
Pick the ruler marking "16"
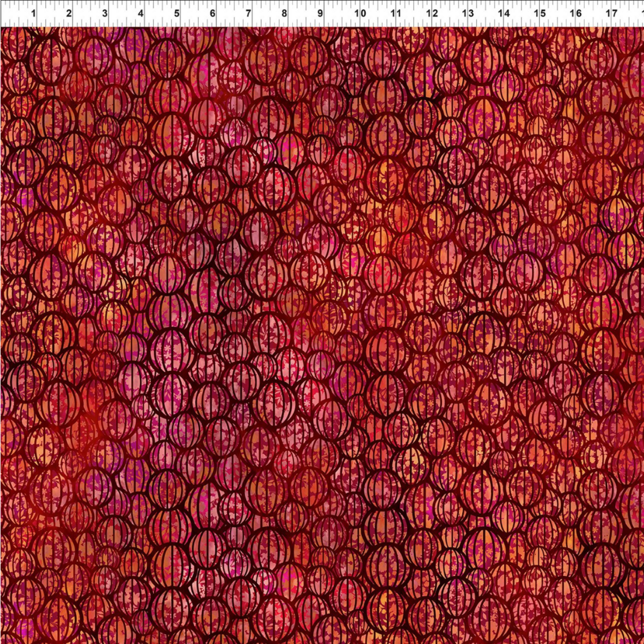[576, 14]
